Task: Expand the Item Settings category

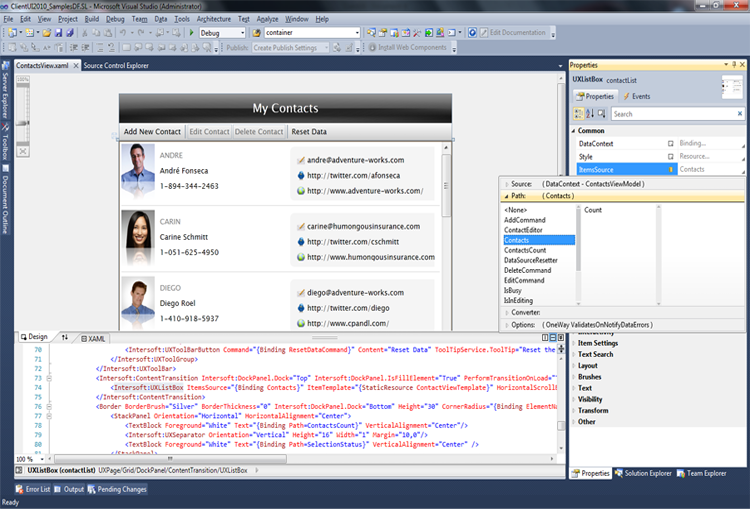Action: coord(574,343)
